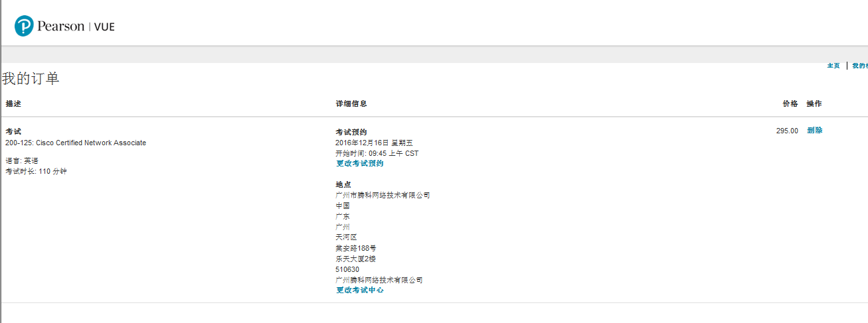The height and width of the screenshot is (323, 868).
Task: Click 更改考试中心 to change test center
Action: click(x=359, y=290)
